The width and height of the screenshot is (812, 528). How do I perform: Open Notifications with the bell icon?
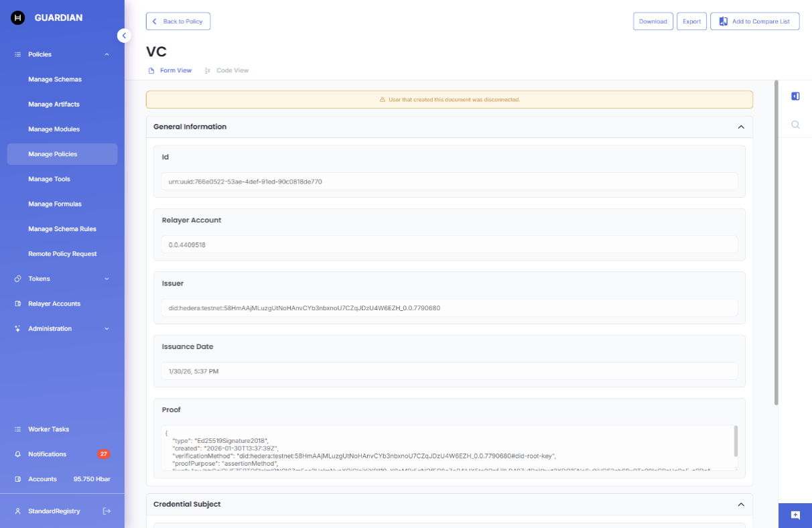(18, 454)
